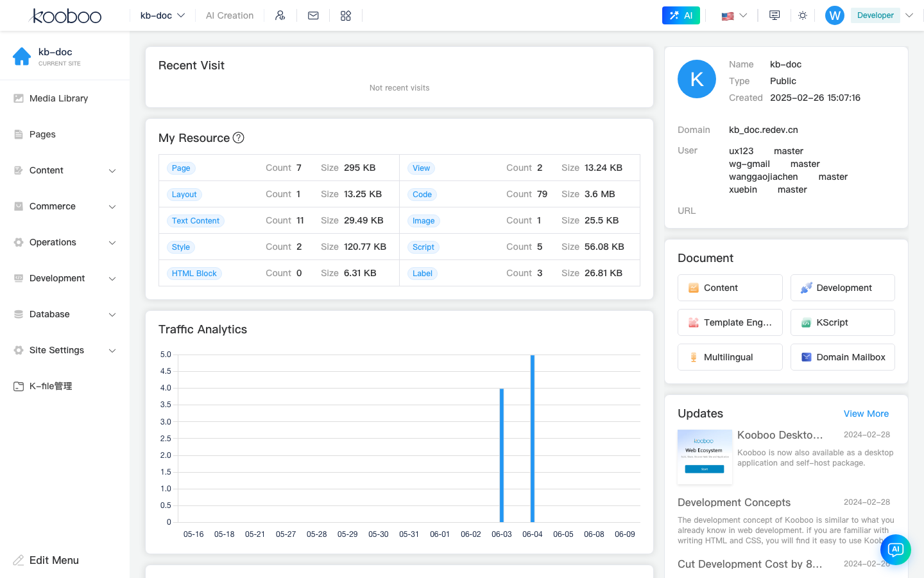
Task: Open the Script resource tag
Action: click(424, 247)
